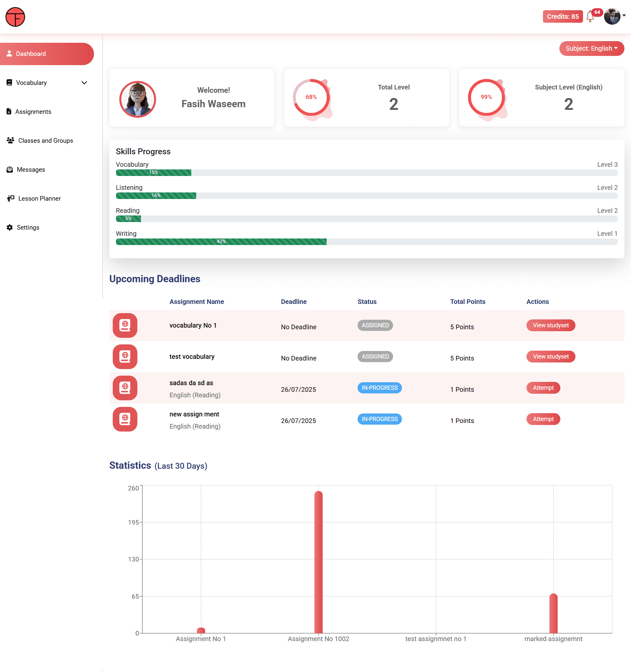631x672 pixels.
Task: Open the Assignments menu item
Action: tap(33, 112)
